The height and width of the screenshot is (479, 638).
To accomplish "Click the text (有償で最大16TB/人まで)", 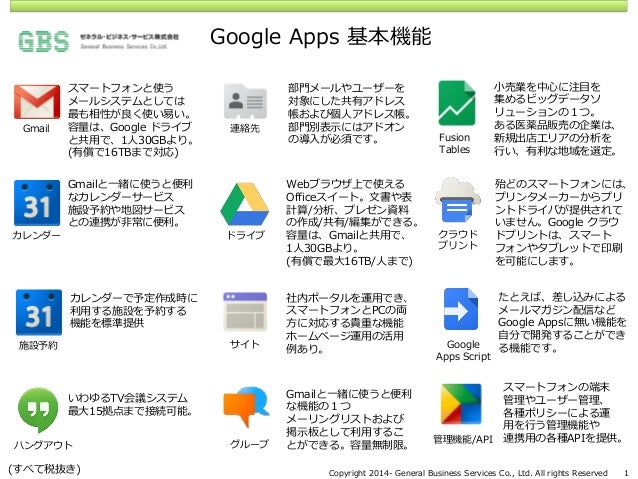I will (349, 260).
